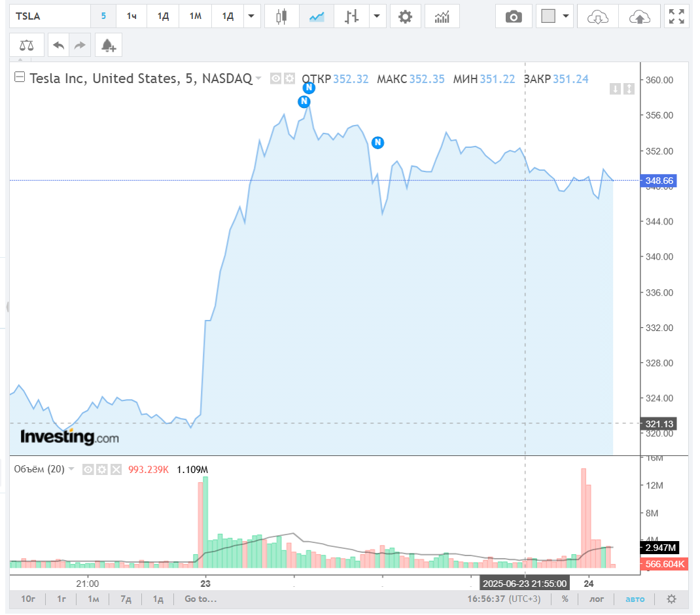The image size is (700, 615).
Task: Select the area line chart type
Action: [317, 16]
